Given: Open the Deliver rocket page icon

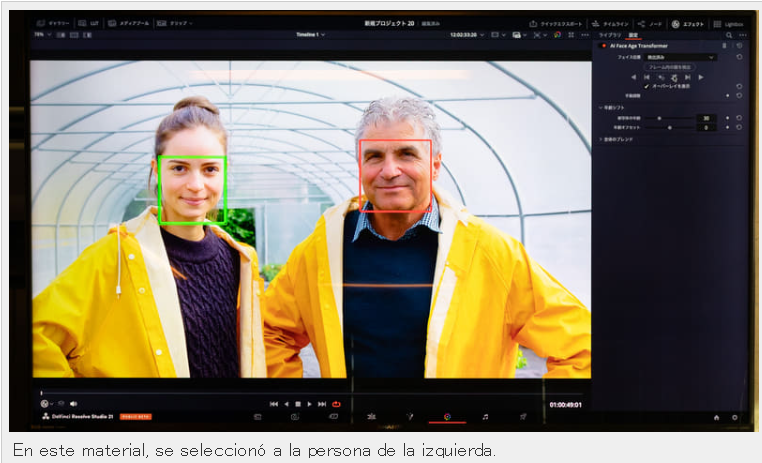Looking at the screenshot, I should [523, 416].
